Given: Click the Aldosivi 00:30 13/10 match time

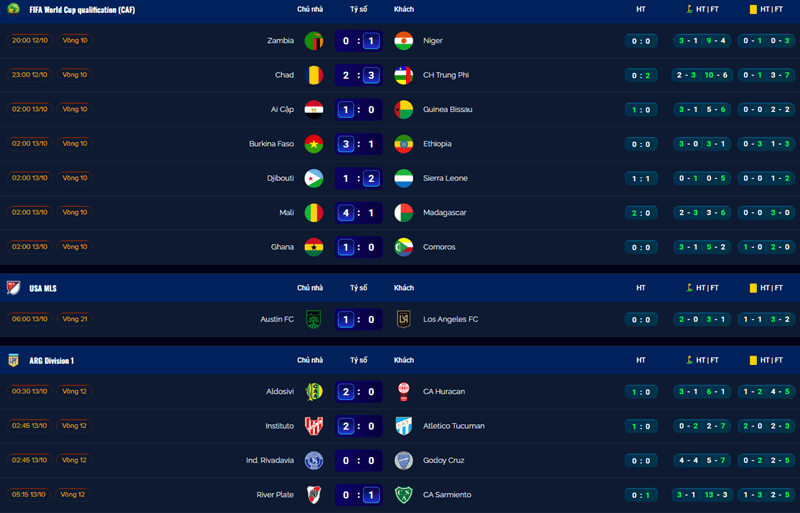Looking at the screenshot, I should (x=30, y=391).
